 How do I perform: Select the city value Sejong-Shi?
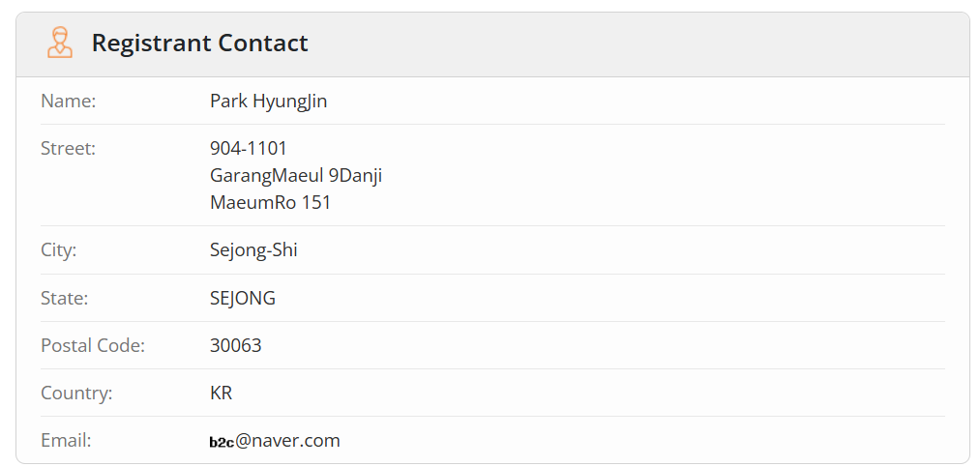coord(253,250)
